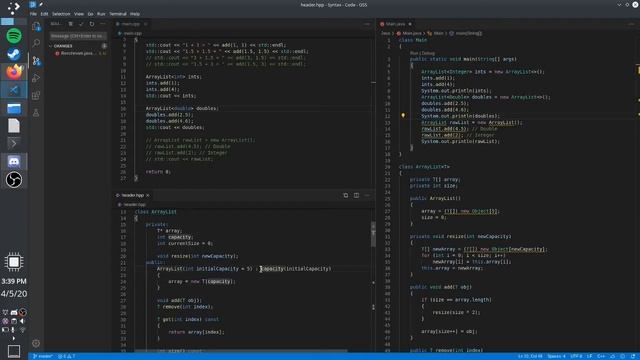
Task: Click the show desktop button in panel
Action: [x=14, y=351]
